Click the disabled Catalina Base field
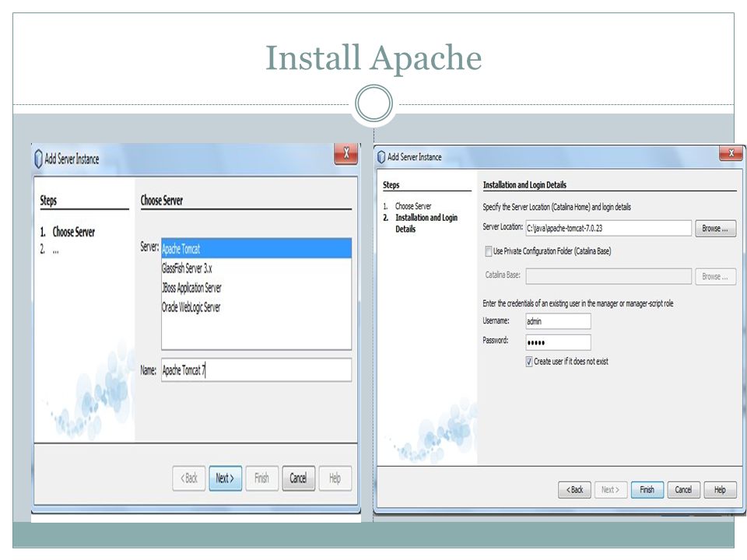 [608, 276]
